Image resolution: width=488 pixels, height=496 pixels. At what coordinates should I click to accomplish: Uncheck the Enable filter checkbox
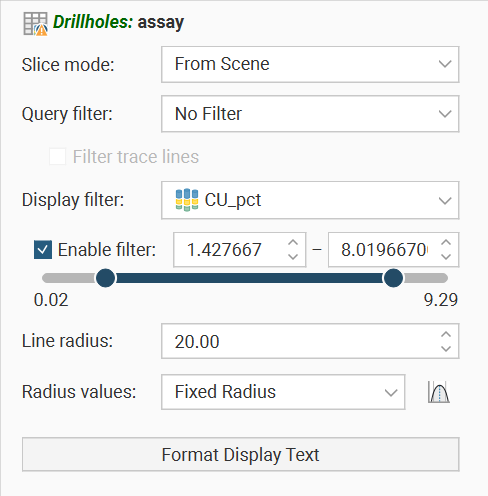pyautogui.click(x=43, y=250)
